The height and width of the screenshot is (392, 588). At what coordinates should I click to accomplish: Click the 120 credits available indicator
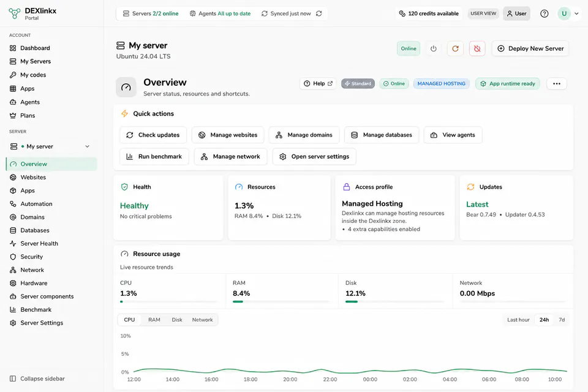pyautogui.click(x=429, y=13)
